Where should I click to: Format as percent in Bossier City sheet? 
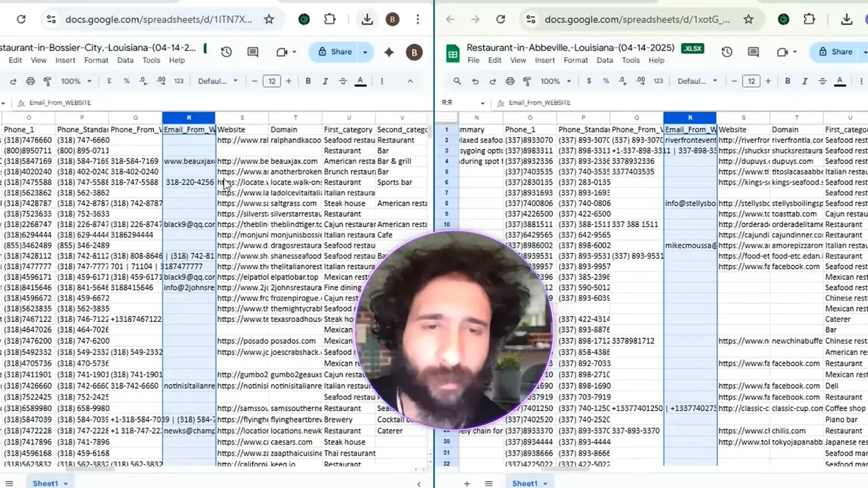pos(126,81)
